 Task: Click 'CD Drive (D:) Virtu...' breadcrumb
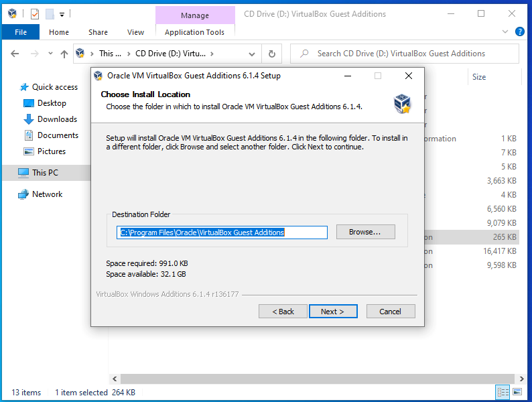(x=170, y=54)
